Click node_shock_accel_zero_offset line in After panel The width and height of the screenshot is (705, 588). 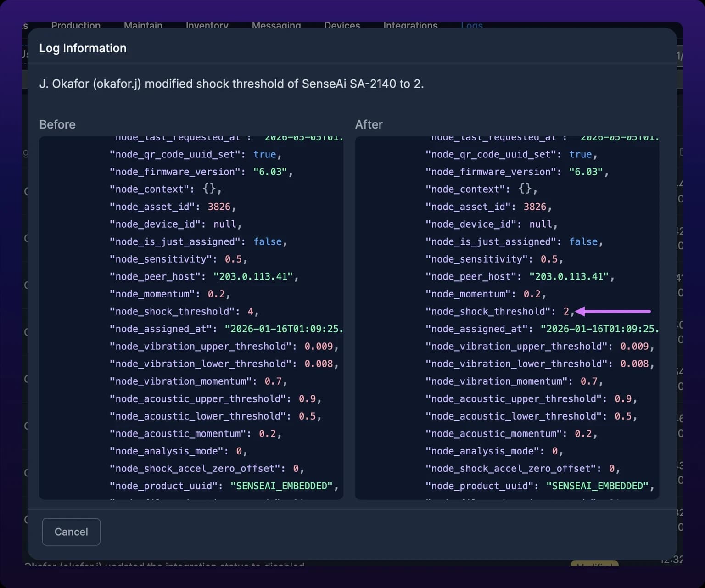pos(523,468)
